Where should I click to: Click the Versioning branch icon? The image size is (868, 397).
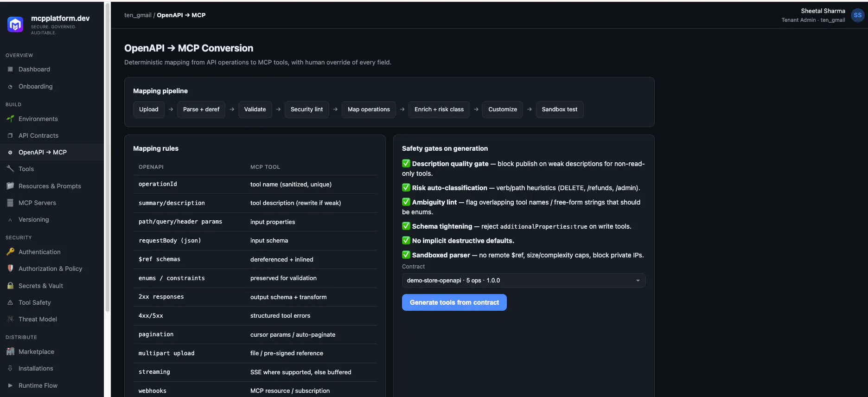tap(10, 220)
